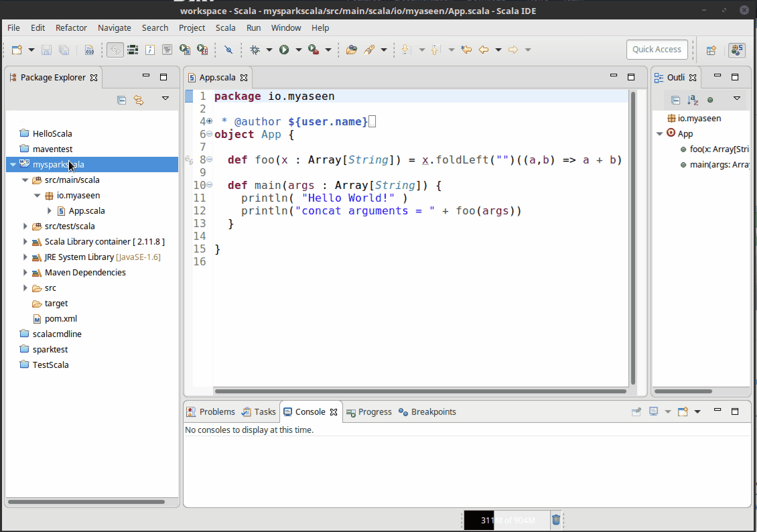
Task: Toggle the Outline green-dot filter button
Action: click(x=710, y=100)
